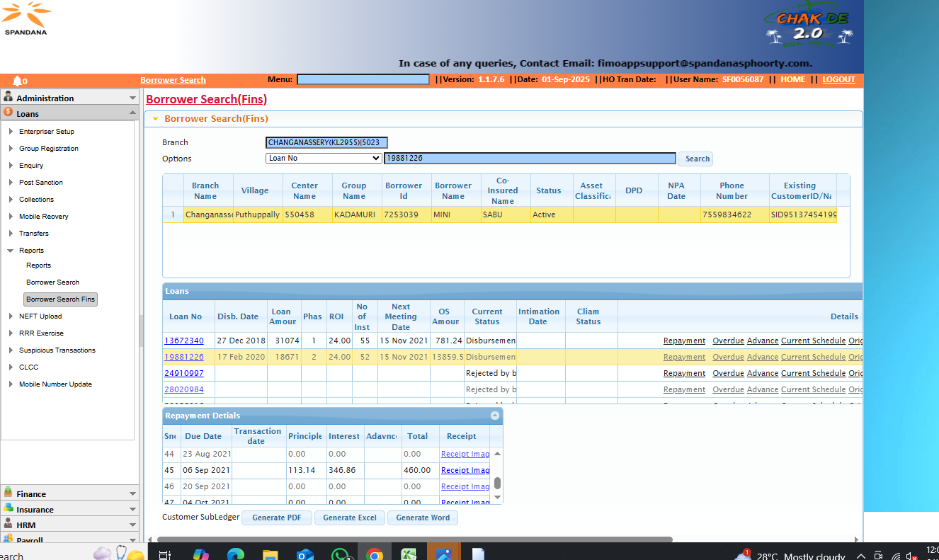The height and width of the screenshot is (560, 939).
Task: Click the notification bell icon
Action: click(18, 81)
